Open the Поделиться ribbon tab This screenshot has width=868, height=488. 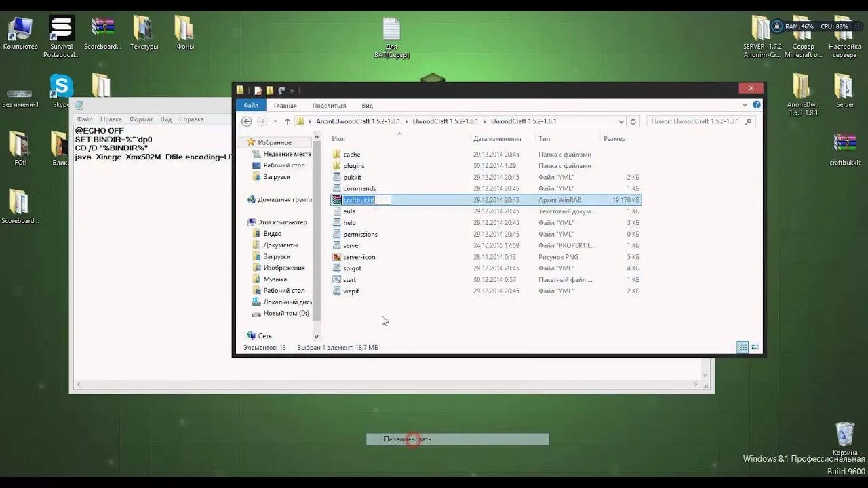pyautogui.click(x=329, y=106)
